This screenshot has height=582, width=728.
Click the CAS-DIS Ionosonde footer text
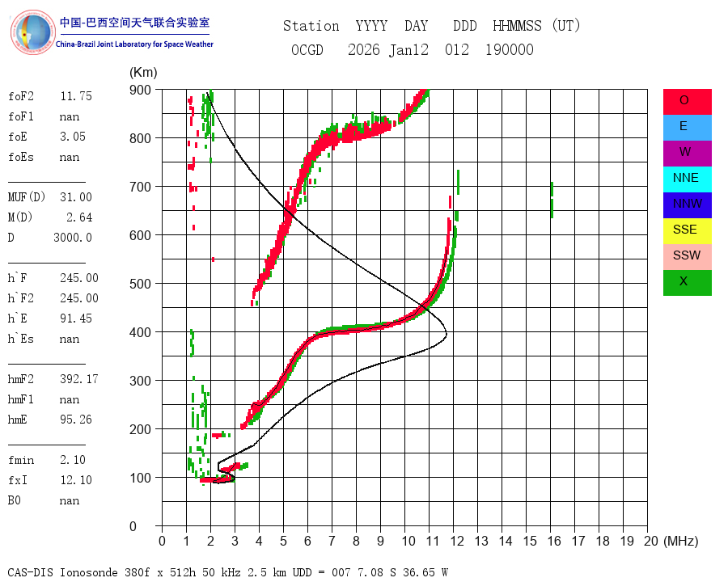pos(227,572)
